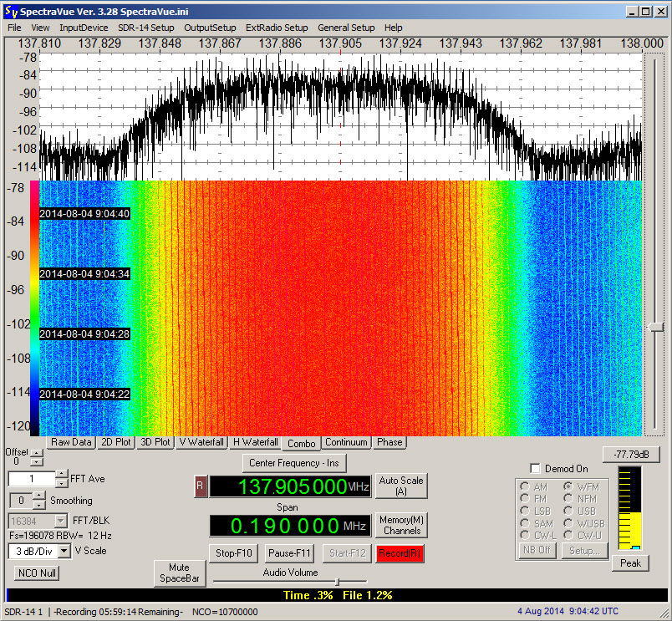Click the red Record(R) button
The height and width of the screenshot is (621, 672).
pos(400,553)
